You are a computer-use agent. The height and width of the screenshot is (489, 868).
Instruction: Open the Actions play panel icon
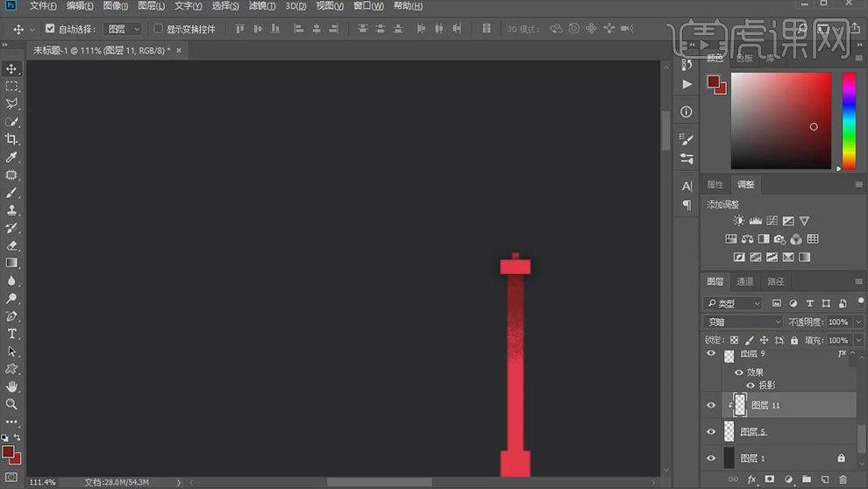tap(687, 84)
